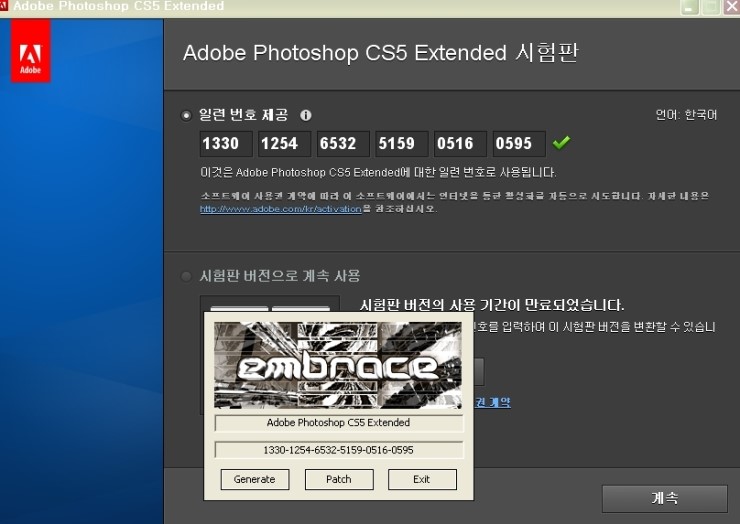Click the embrace banner image
The width and height of the screenshot is (740, 524).
[338, 365]
